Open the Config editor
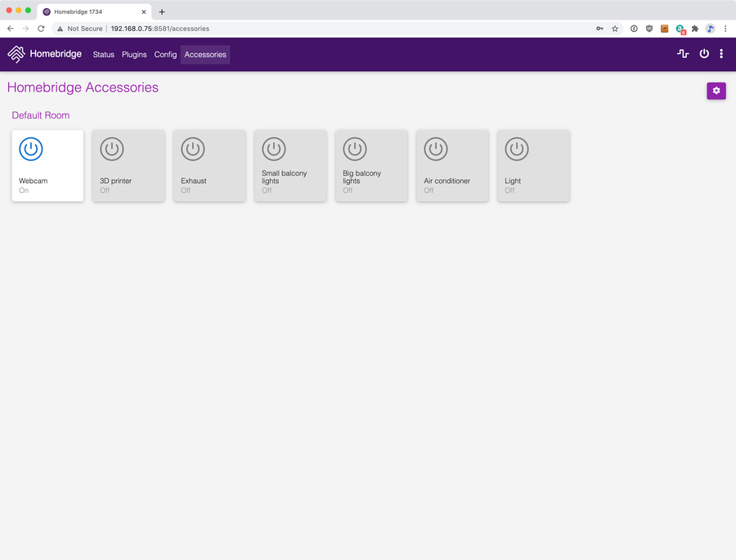Screen dimensions: 736x560 [x=165, y=55]
